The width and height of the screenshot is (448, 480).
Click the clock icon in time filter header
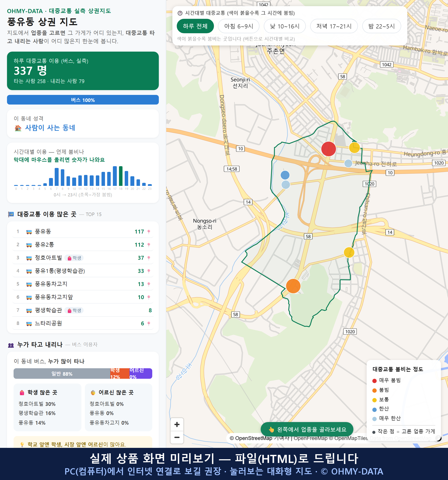(180, 13)
